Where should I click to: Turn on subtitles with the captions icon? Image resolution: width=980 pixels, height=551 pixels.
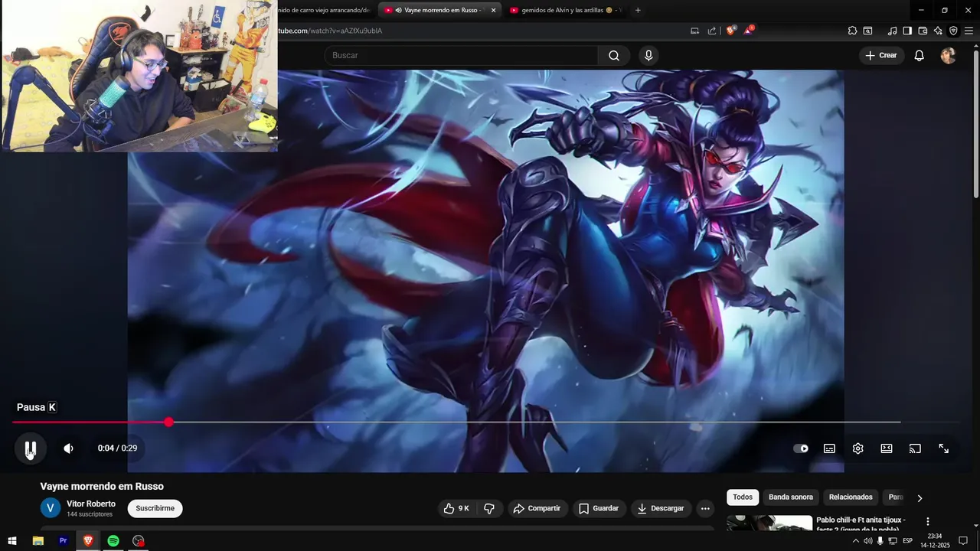pos(829,448)
